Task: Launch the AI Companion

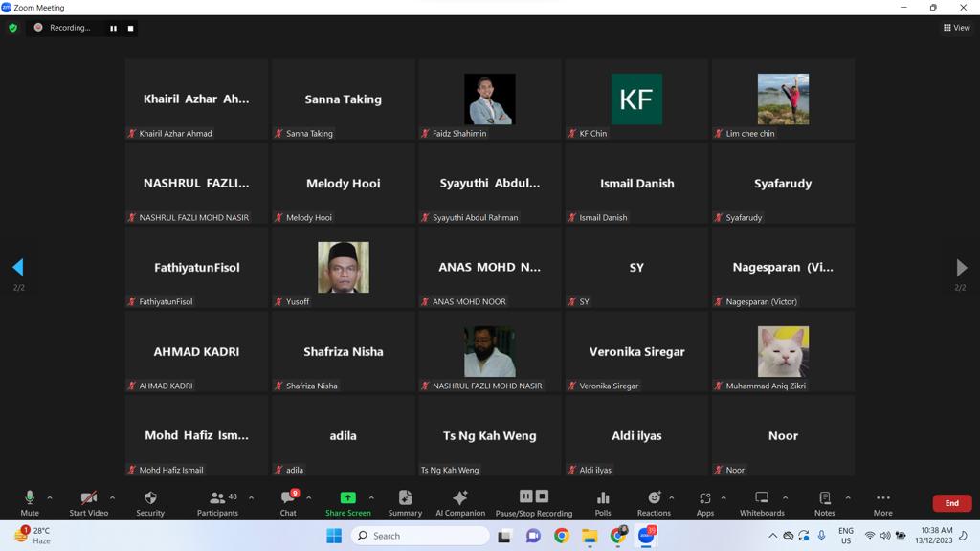Action: (459, 498)
